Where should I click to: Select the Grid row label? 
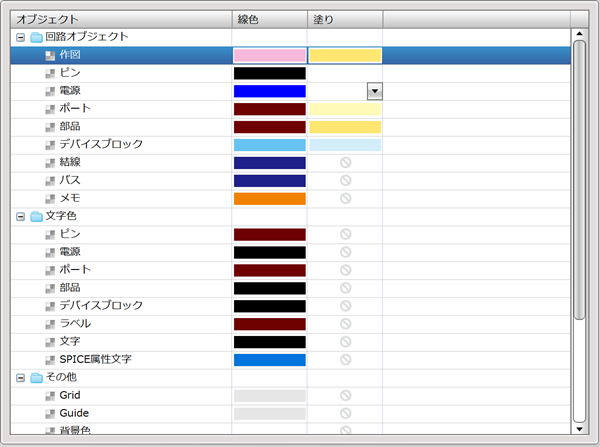[70, 395]
